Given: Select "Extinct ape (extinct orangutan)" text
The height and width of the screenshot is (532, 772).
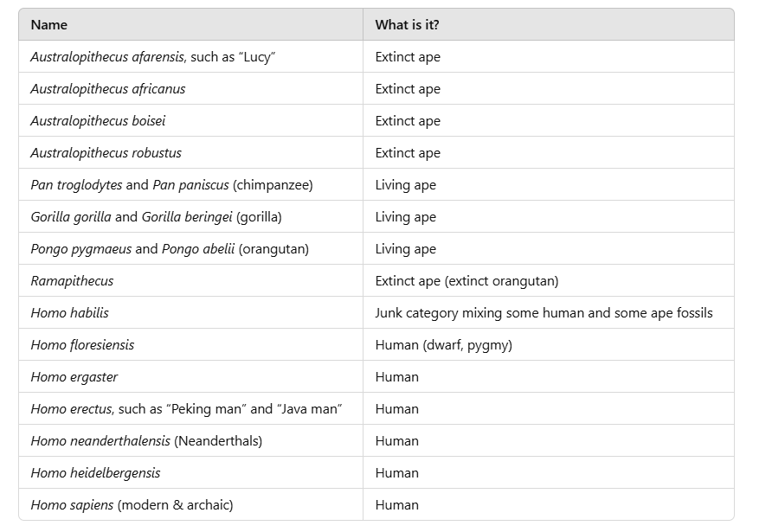Looking at the screenshot, I should (x=466, y=281).
